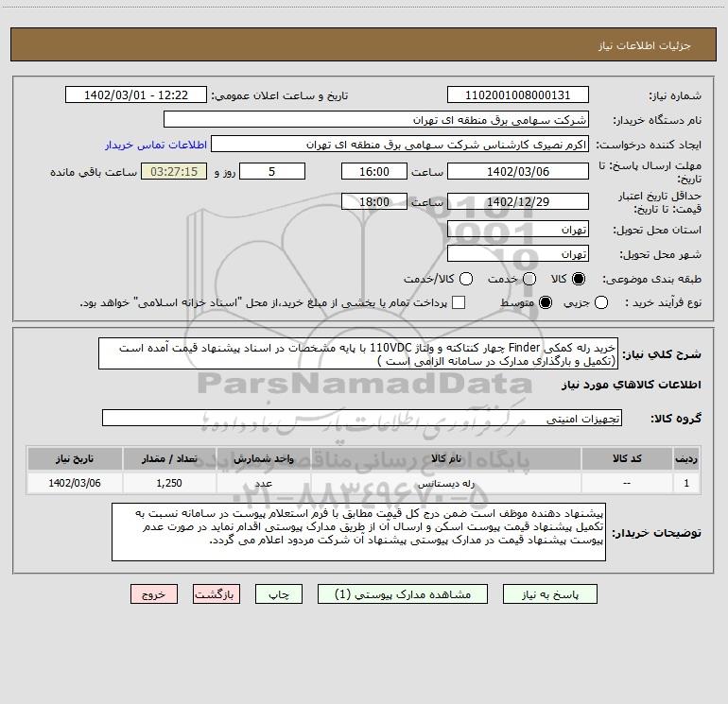Click the validity time field 18:00
This screenshot has width=728, height=704.
[x=374, y=202]
